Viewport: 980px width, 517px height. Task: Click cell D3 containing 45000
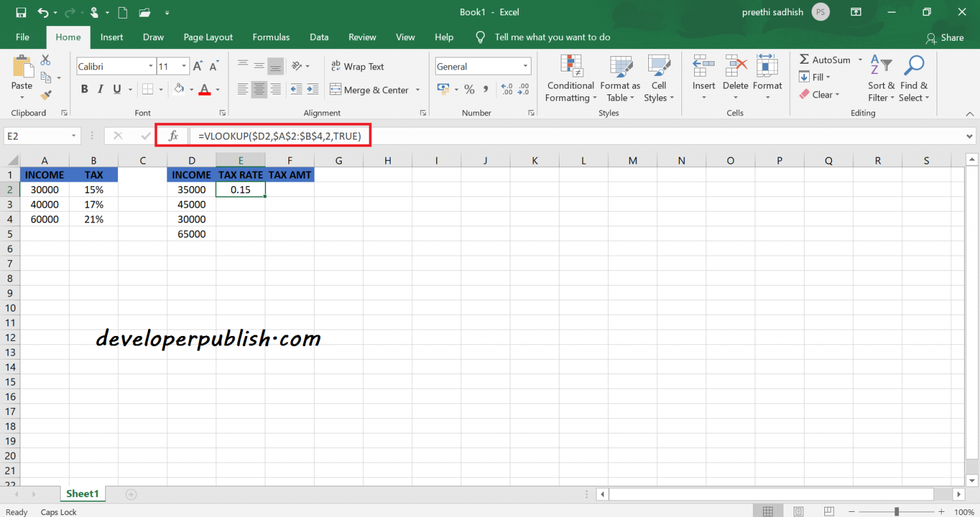point(191,205)
